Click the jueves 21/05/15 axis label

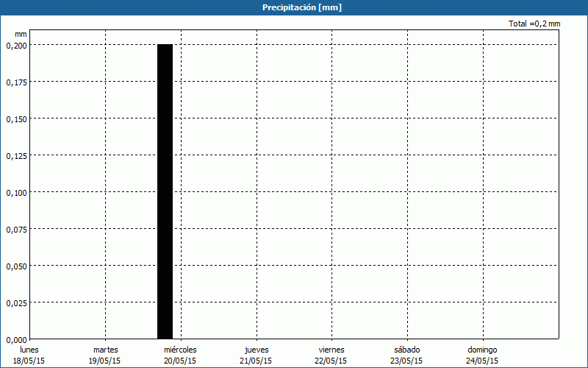point(256,355)
